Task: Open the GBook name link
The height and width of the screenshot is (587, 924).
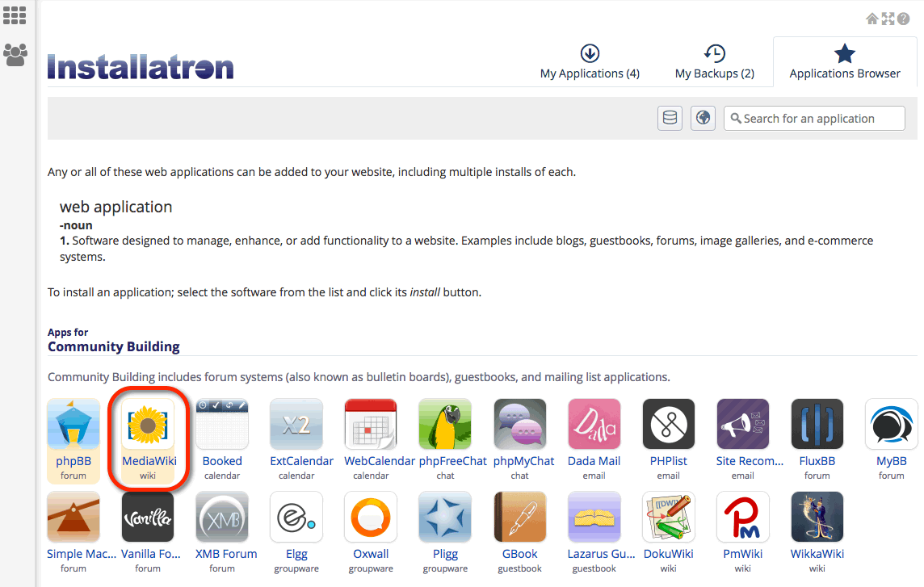Action: 520,554
